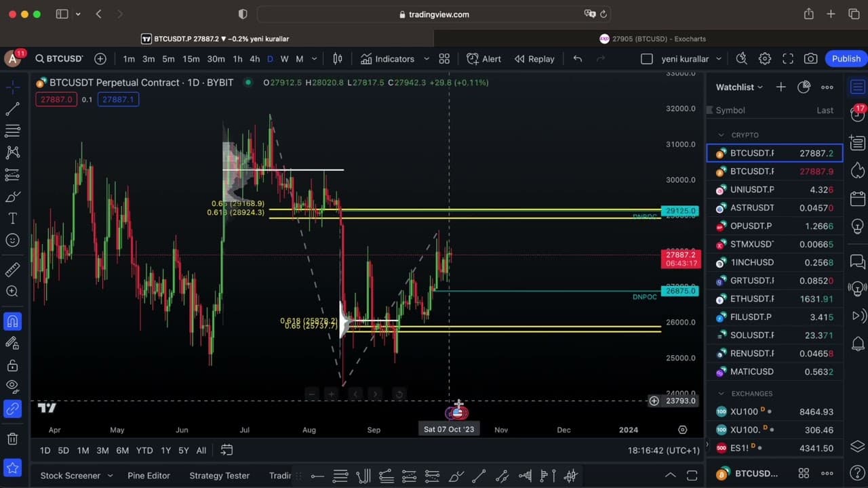Open the emoji icons tool
The image size is (868, 488).
coord(12,240)
